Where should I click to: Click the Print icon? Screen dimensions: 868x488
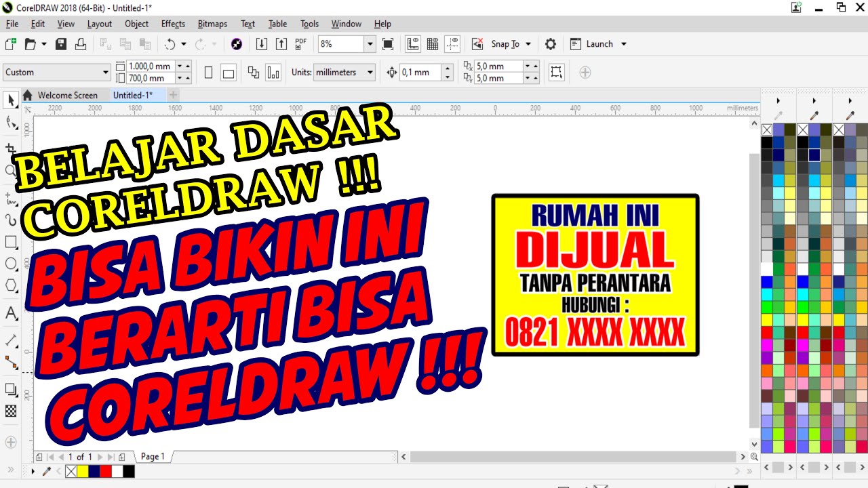click(x=81, y=44)
